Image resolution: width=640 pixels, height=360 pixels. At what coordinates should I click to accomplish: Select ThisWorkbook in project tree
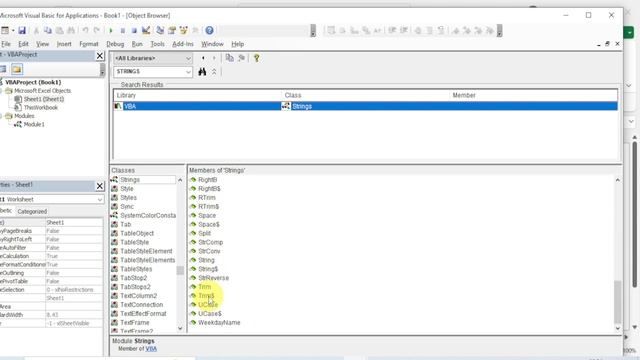tap(40, 108)
